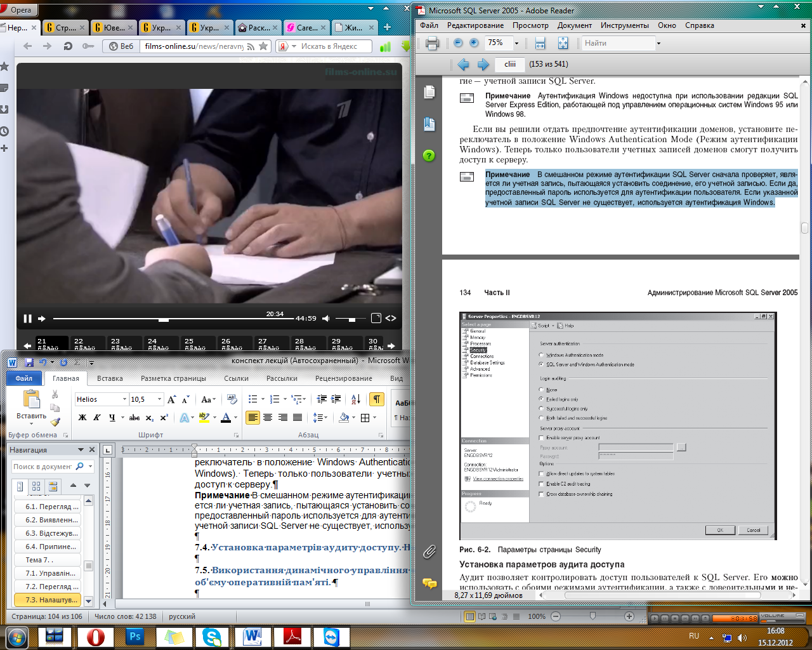Print the PDF in Adobe Reader
This screenshot has height=650, width=812.
click(x=433, y=43)
